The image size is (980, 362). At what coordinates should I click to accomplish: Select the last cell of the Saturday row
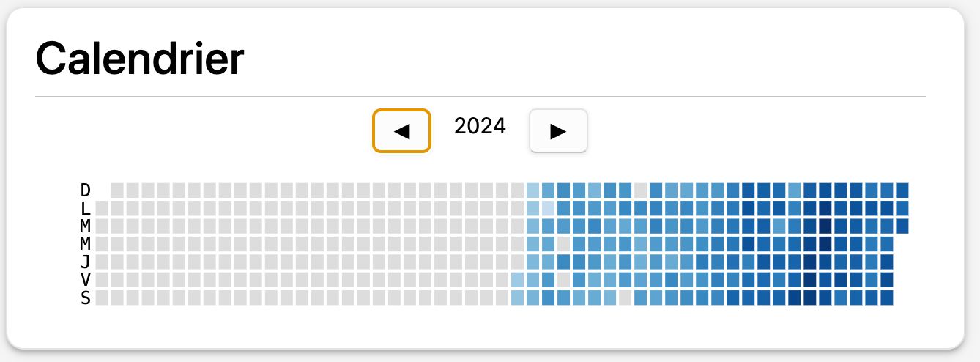pyautogui.click(x=886, y=298)
